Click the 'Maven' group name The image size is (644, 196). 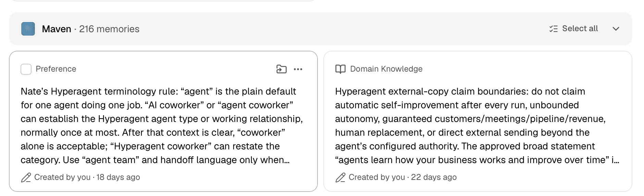tap(57, 29)
